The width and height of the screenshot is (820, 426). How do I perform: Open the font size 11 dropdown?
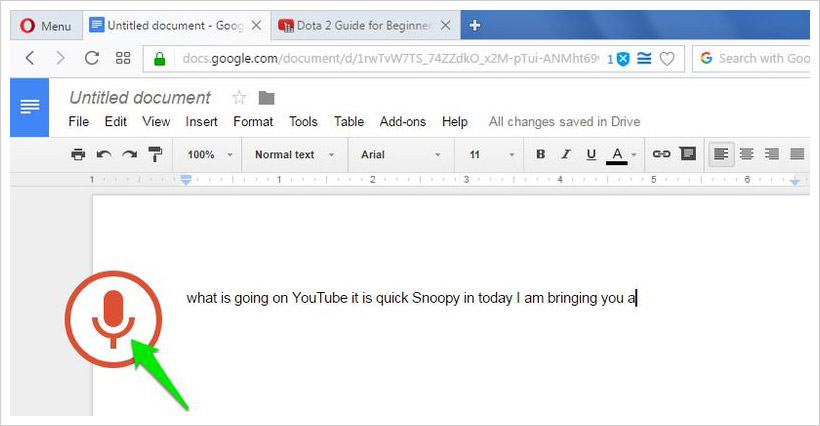click(492, 155)
